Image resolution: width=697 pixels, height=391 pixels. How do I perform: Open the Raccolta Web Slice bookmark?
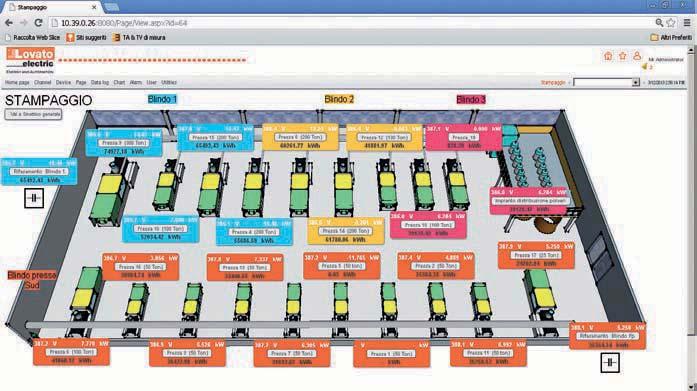(32, 38)
